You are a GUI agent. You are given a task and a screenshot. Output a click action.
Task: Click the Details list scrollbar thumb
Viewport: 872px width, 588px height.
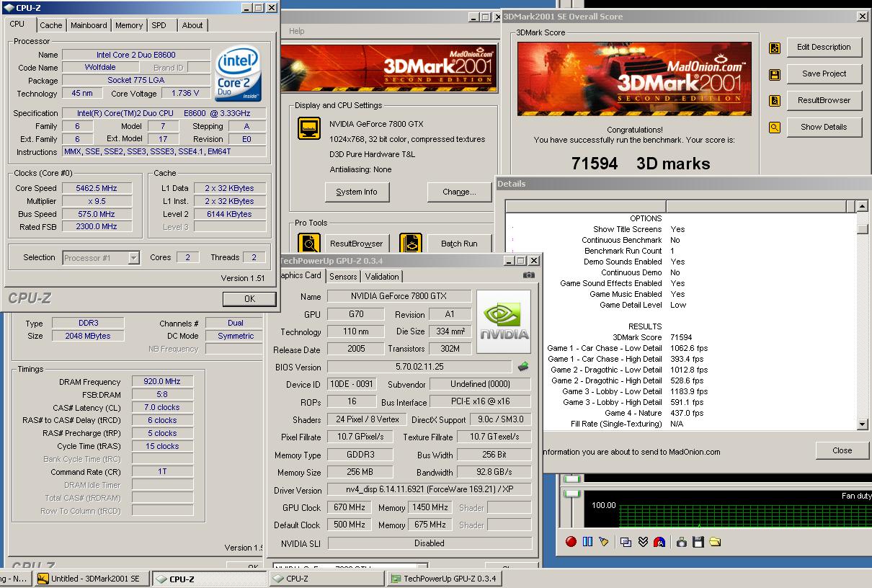coord(862,229)
